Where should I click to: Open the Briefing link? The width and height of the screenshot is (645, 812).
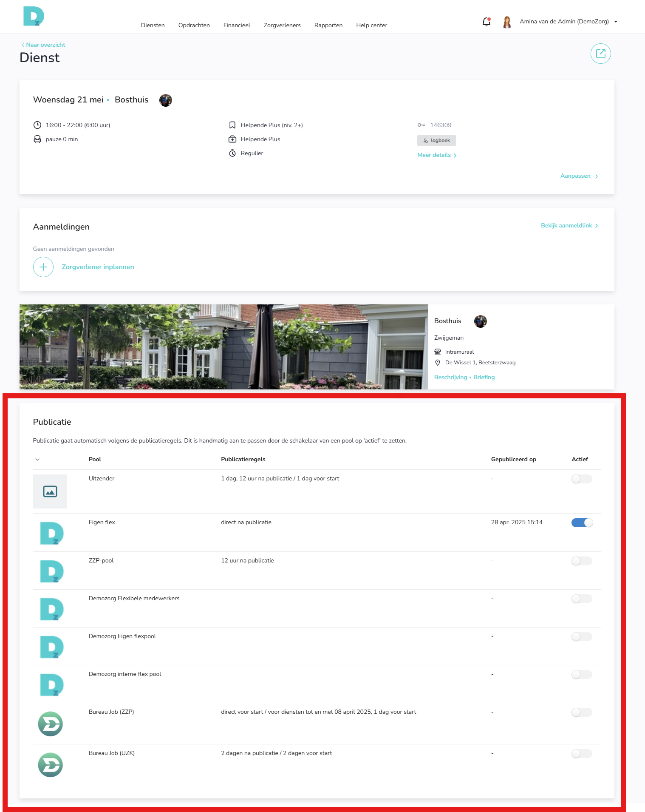pyautogui.click(x=484, y=378)
